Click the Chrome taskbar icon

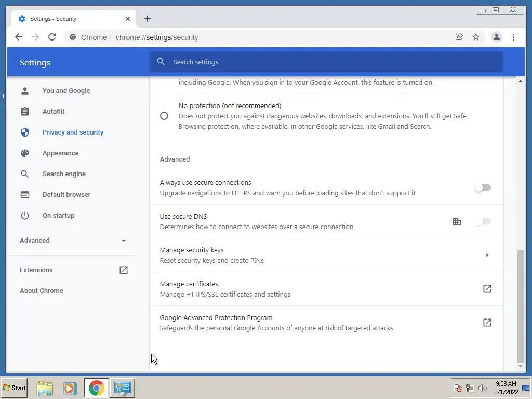coord(96,388)
